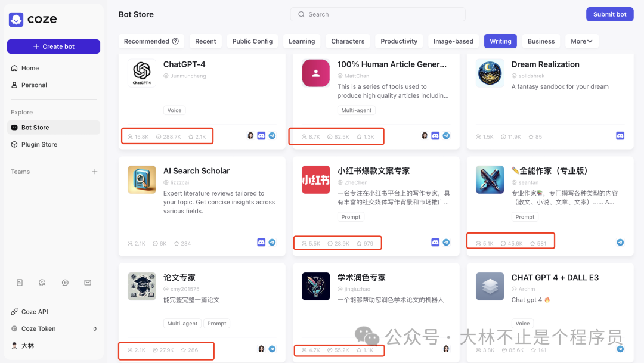Viewport: 644px width, 363px height.
Task: Click Telegram icon on AI Search Scholar card
Action: 273,242
